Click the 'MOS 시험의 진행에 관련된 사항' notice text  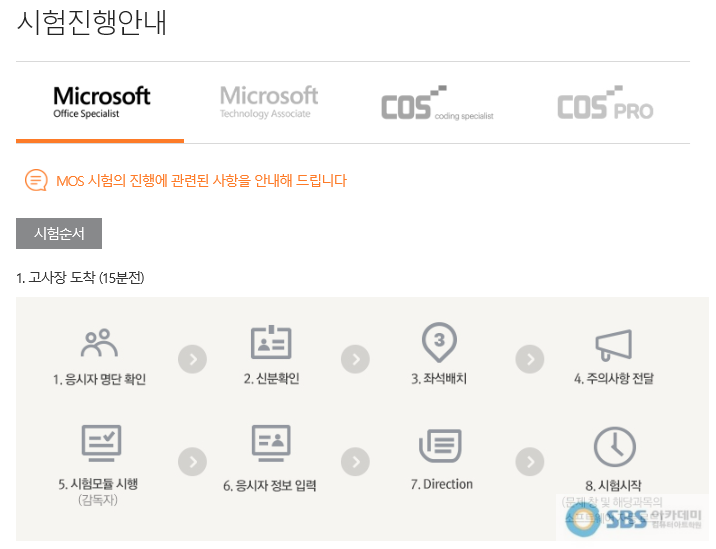point(201,180)
